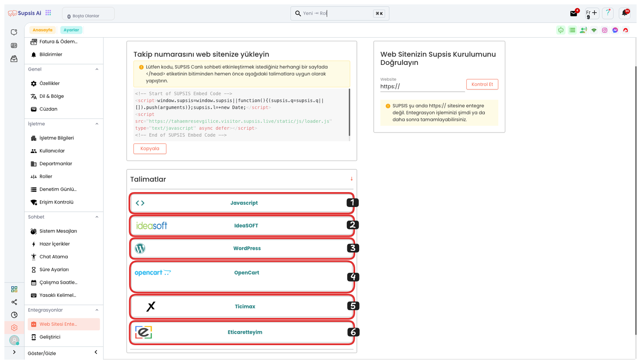Collapse sidebar via Göster/Gizle chevron
Screen dimensions: 641x364
point(96,352)
